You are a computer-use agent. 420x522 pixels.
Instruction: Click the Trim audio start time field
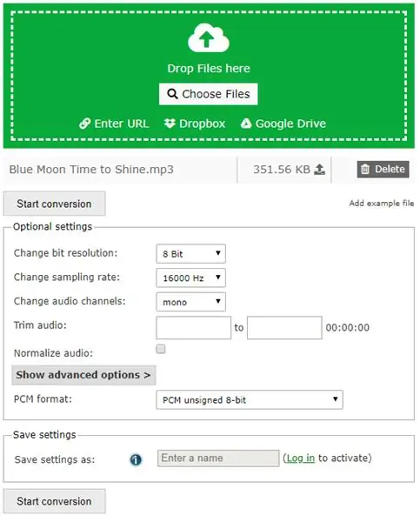click(193, 328)
